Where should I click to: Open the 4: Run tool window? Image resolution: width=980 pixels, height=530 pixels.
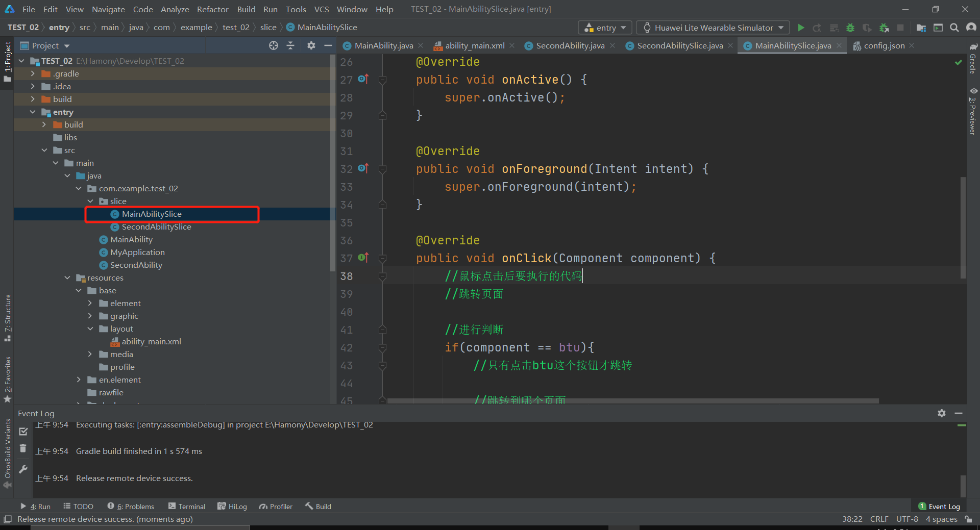pyautogui.click(x=35, y=507)
